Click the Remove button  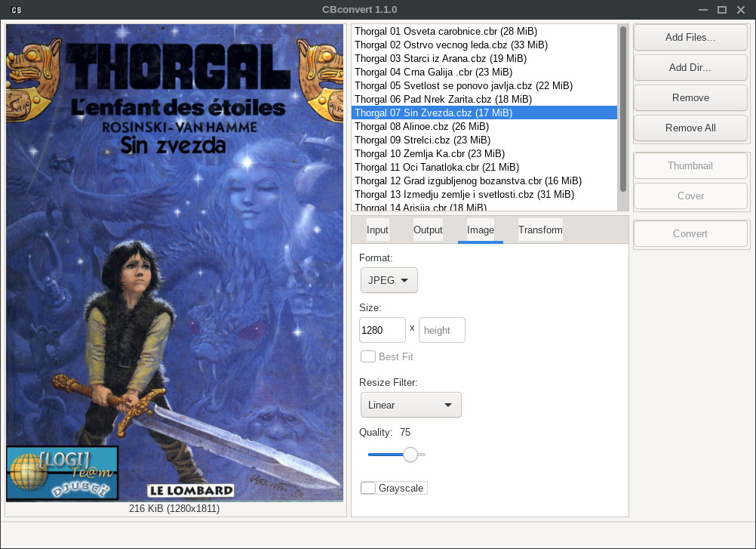tap(690, 97)
